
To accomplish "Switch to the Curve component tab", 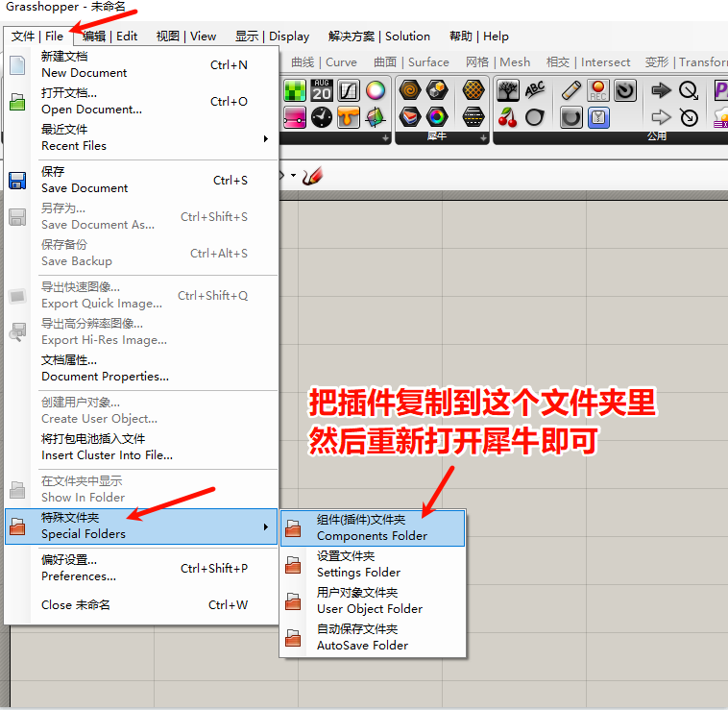I will point(324,62).
